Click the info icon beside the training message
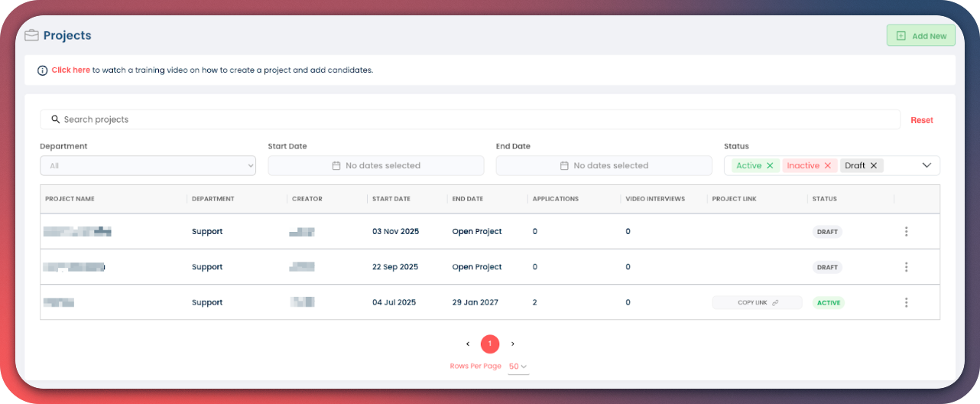Image resolution: width=980 pixels, height=404 pixels. 43,70
